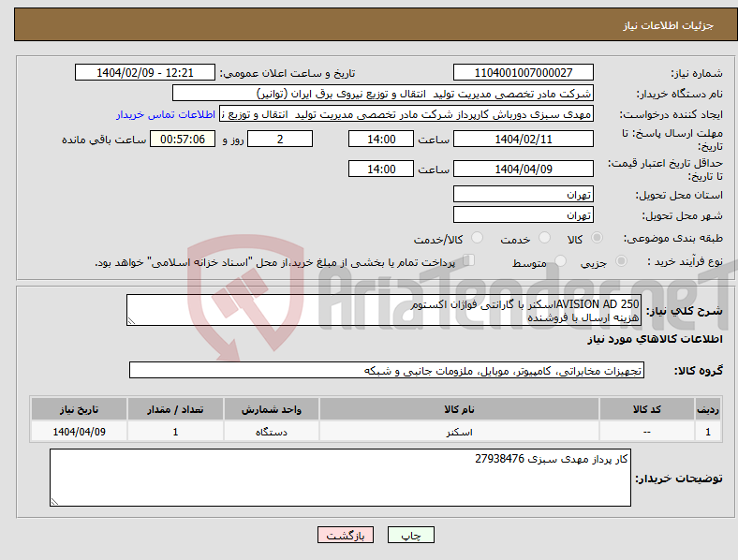Click the response deadline date 1404/02/11
Screen dimensions: 738x560
click(x=523, y=139)
